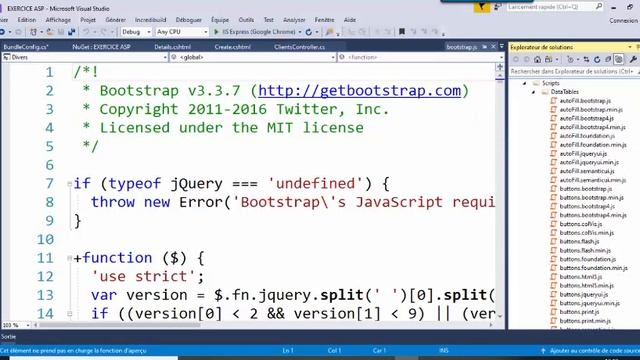
Task: Click the New Project toolbar icon
Action: 33,32
